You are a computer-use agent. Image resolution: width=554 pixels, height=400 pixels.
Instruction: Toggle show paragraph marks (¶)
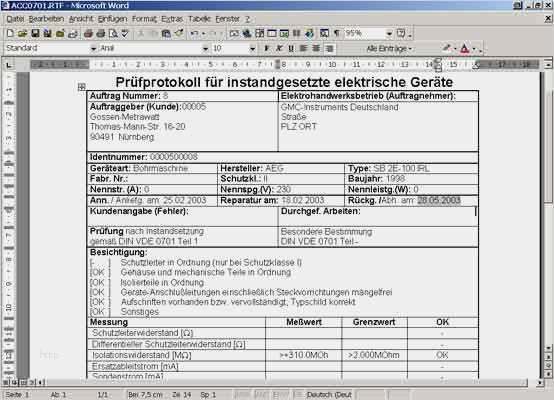(337, 34)
